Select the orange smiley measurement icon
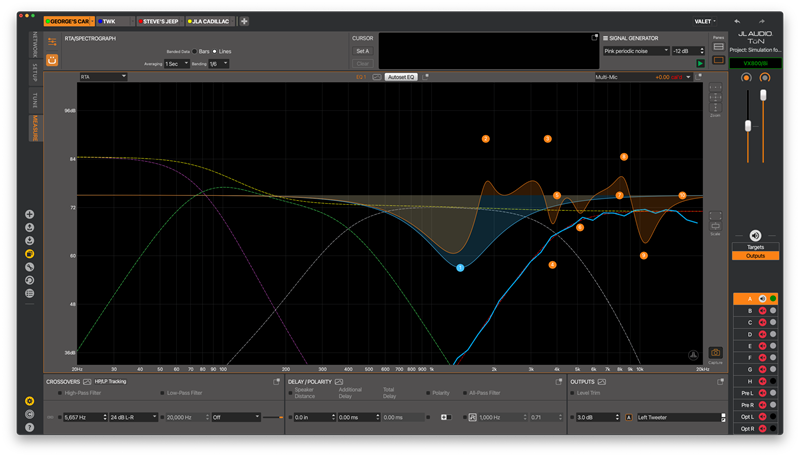The height and width of the screenshot is (457, 800). click(52, 60)
